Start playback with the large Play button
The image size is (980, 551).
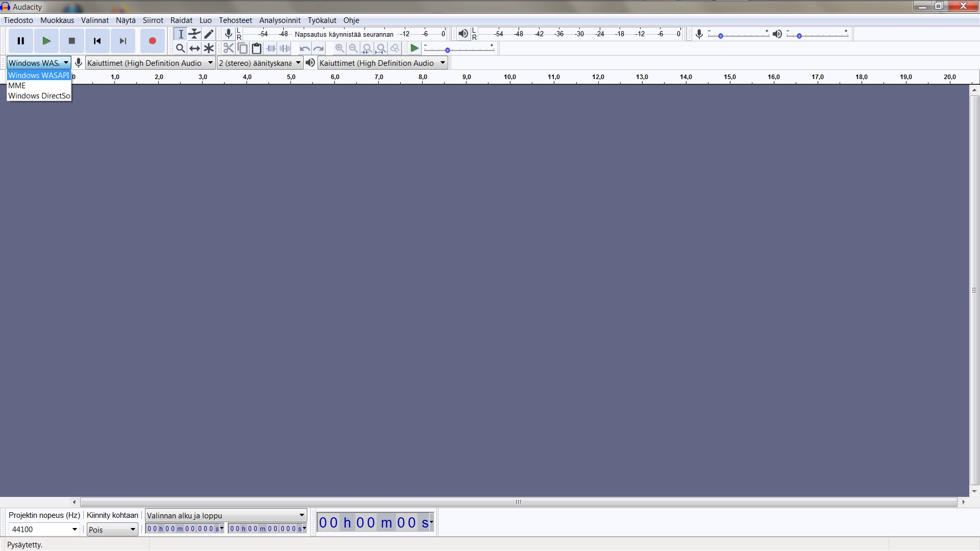coord(46,41)
